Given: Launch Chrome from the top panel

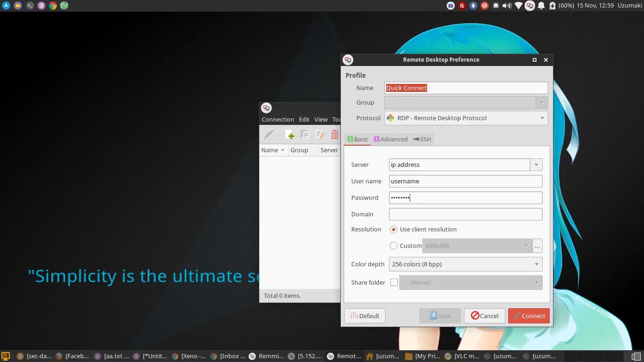Looking at the screenshot, I should pyautogui.click(x=53, y=6).
